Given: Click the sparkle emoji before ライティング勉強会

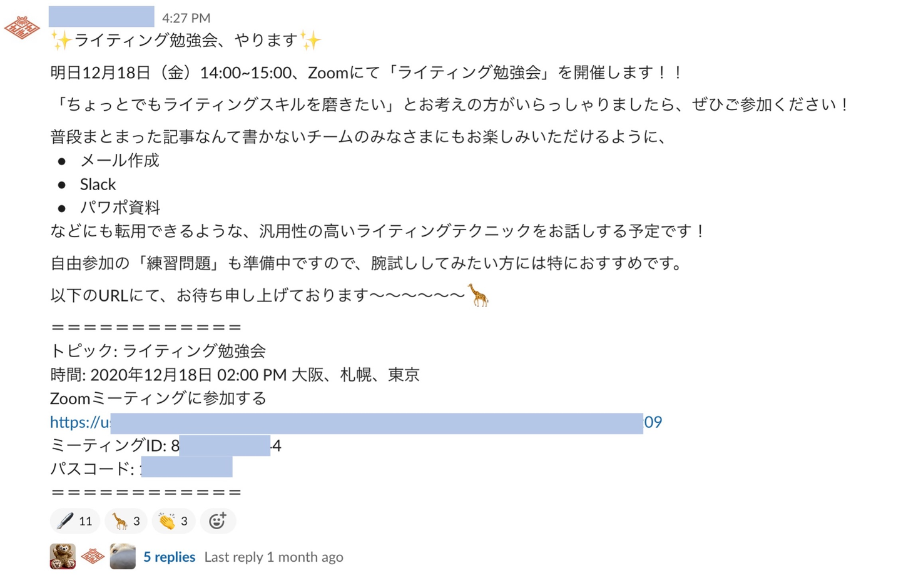Looking at the screenshot, I should tap(61, 41).
